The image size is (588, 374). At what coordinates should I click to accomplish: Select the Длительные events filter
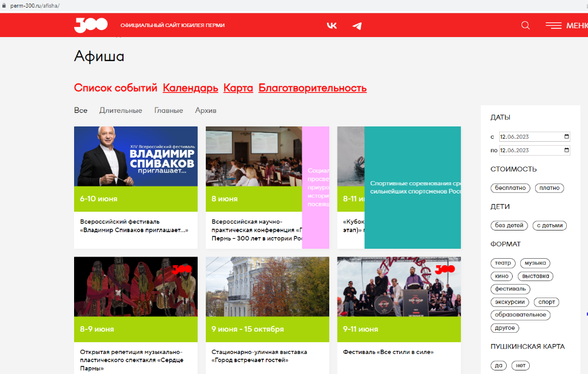coord(121,111)
